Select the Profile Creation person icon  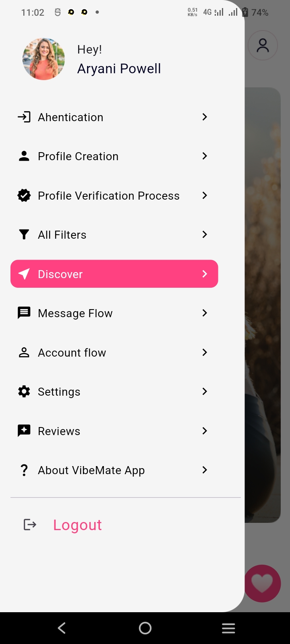tap(24, 156)
